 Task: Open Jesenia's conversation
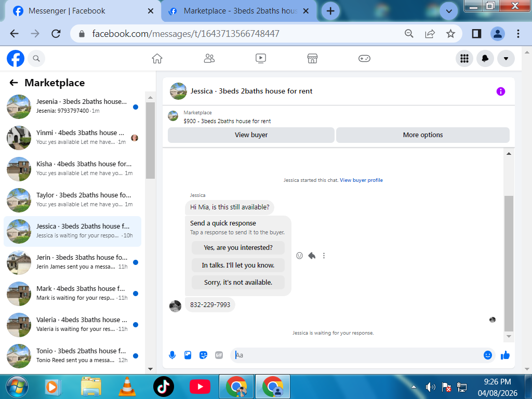(x=72, y=107)
